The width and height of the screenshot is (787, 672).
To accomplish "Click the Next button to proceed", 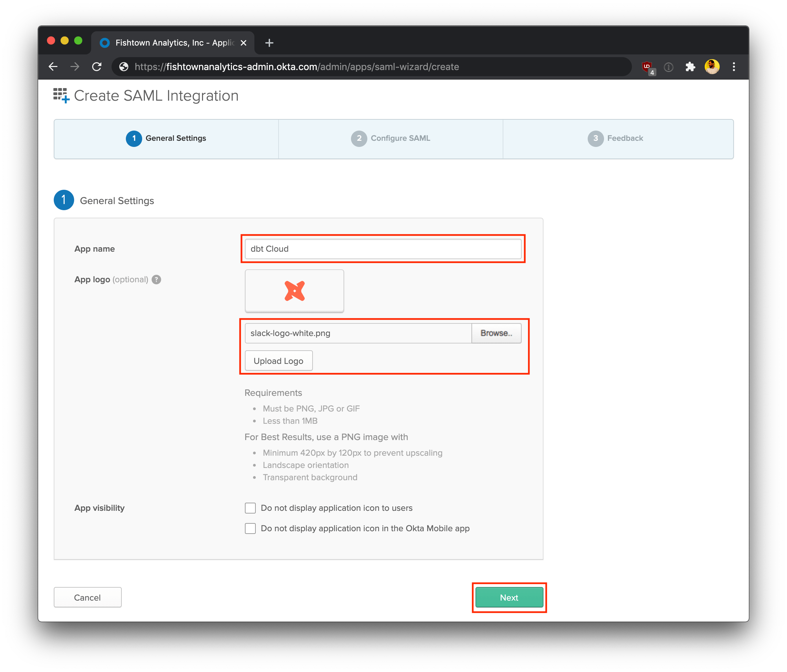I will [508, 597].
